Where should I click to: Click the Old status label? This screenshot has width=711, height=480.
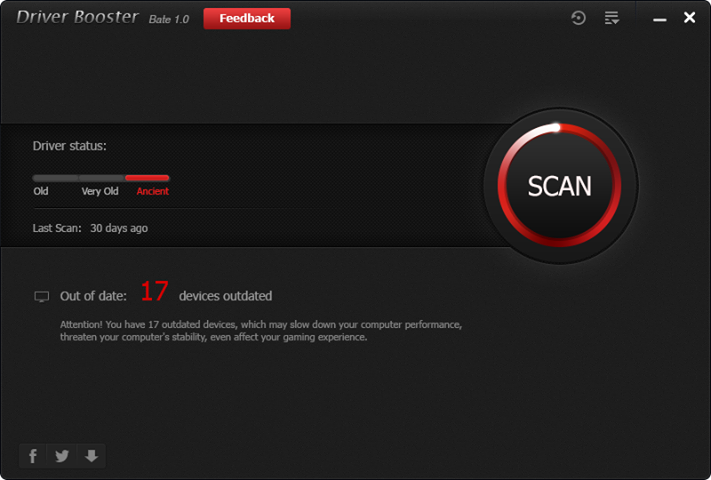(41, 191)
